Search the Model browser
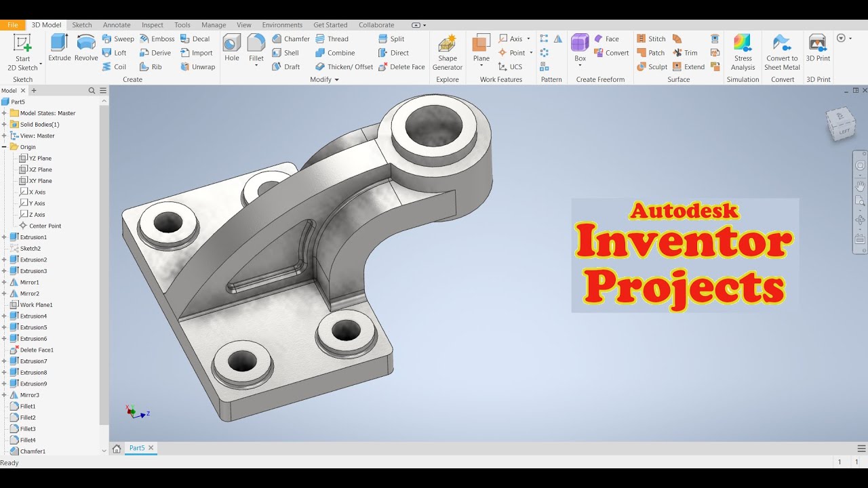868x488 pixels. 92,90
